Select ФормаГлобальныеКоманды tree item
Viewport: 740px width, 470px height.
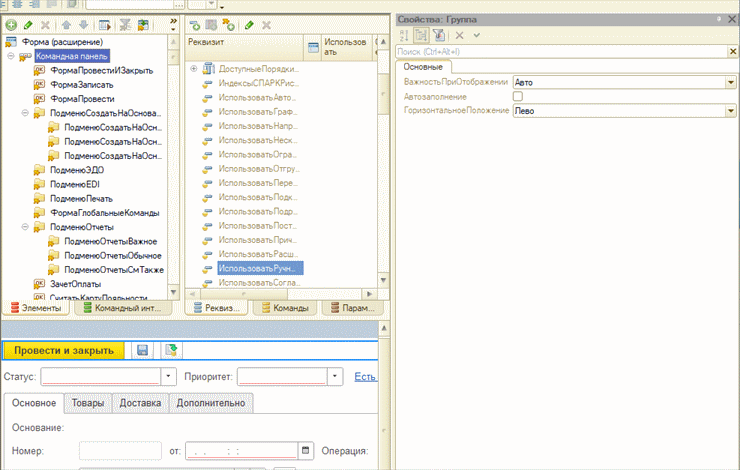[x=105, y=213]
